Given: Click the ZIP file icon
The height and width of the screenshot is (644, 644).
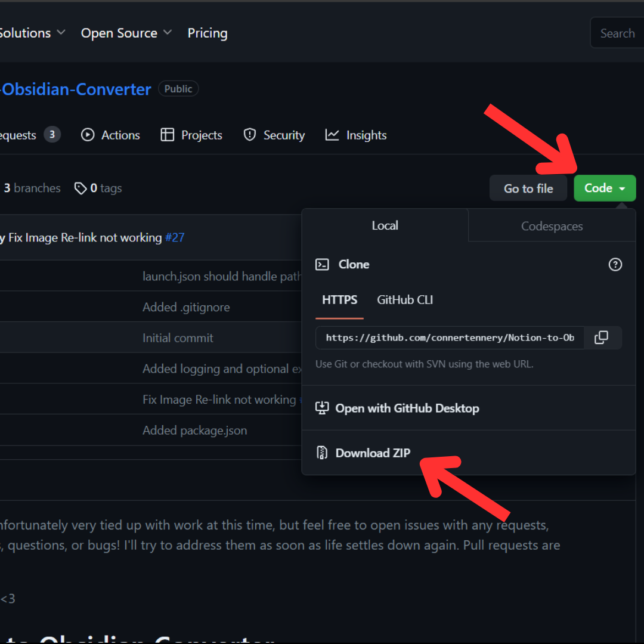Looking at the screenshot, I should 322,453.
